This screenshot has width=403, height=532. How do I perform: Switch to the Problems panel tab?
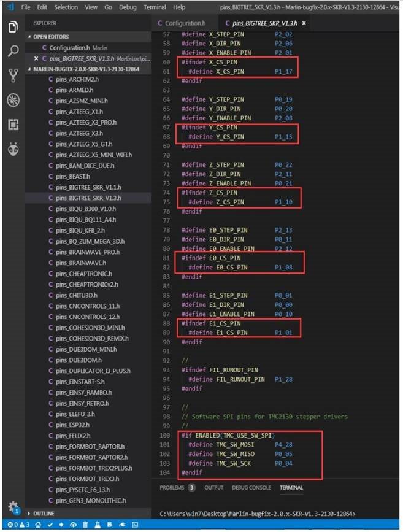coord(172,488)
